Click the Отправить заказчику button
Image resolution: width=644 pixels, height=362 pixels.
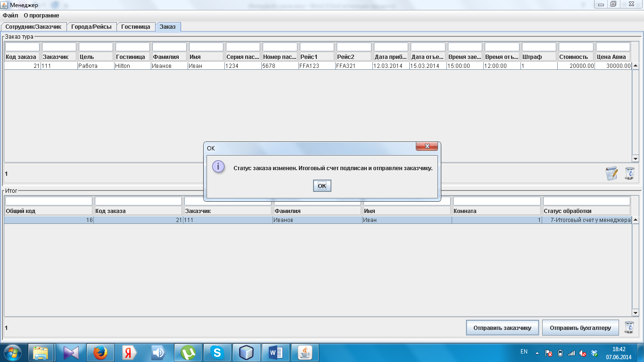503,328
